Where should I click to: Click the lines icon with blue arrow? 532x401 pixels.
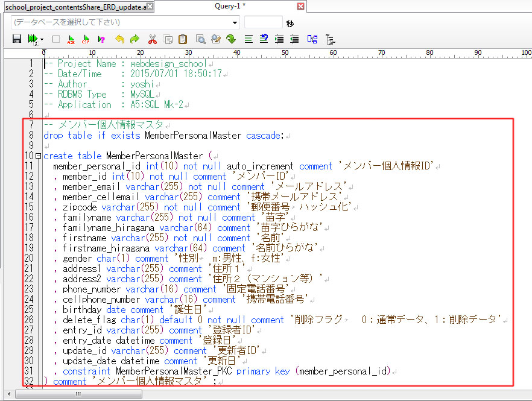264,39
